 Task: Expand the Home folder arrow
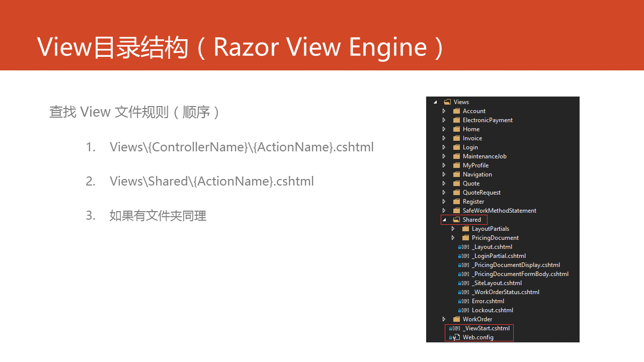click(444, 129)
